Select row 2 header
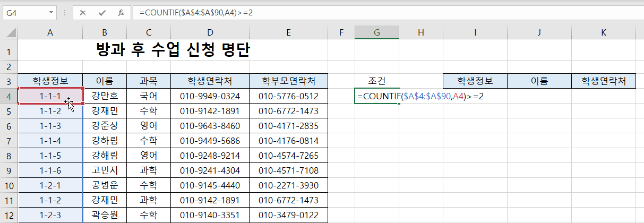The image size is (644, 223). coord(9,67)
